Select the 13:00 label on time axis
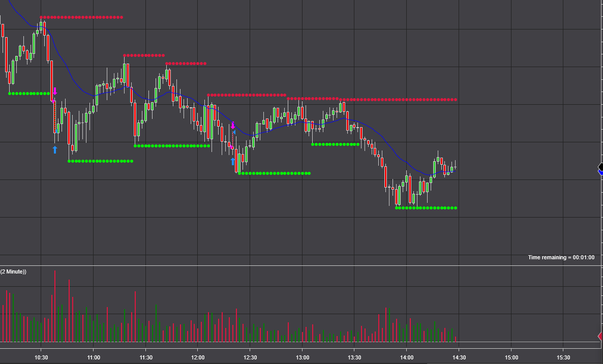Image resolution: width=603 pixels, height=364 pixels. click(x=302, y=357)
